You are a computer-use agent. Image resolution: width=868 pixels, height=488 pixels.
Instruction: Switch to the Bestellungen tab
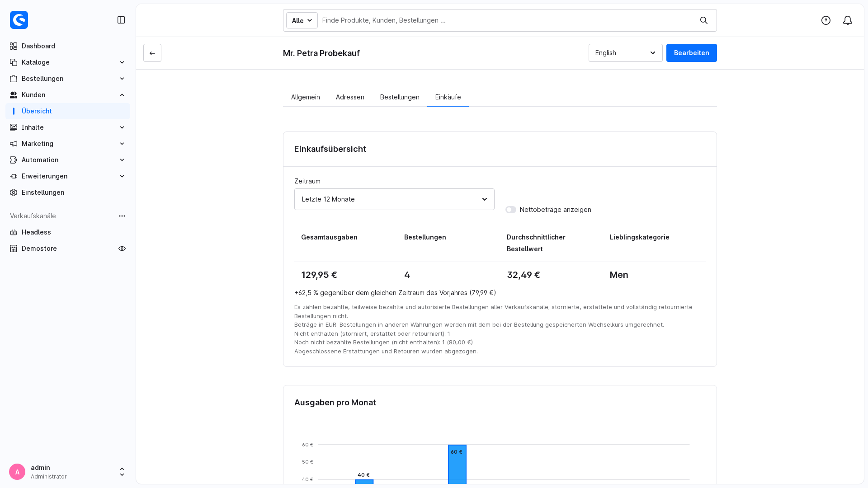click(x=400, y=97)
